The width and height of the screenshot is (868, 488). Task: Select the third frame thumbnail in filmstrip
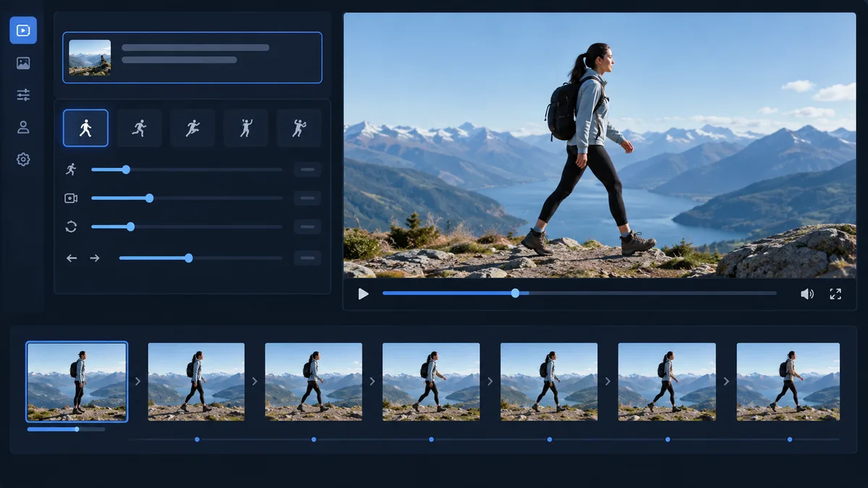(x=313, y=382)
